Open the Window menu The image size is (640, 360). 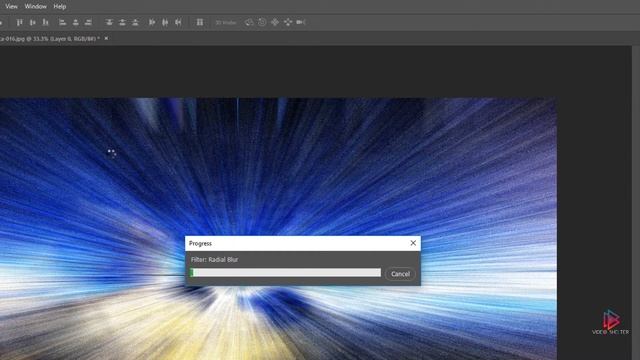36,7
